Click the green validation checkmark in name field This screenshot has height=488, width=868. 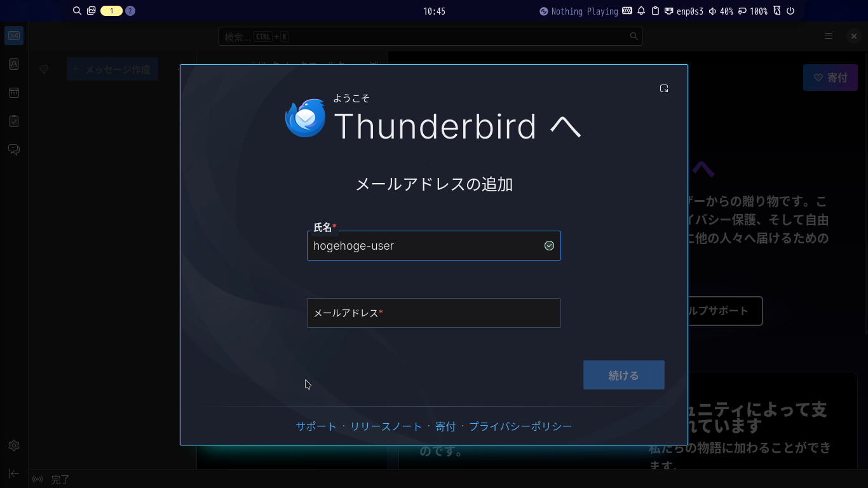click(550, 246)
